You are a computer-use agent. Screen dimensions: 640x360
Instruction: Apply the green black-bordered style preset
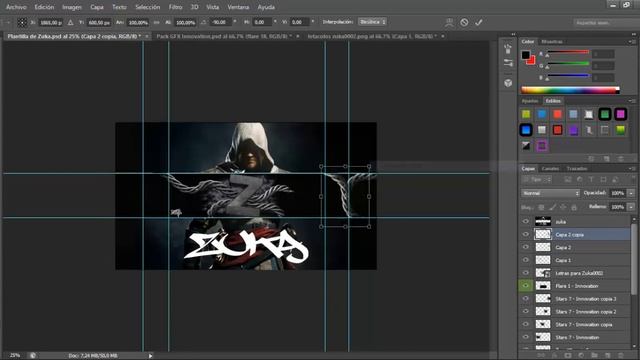(x=604, y=114)
